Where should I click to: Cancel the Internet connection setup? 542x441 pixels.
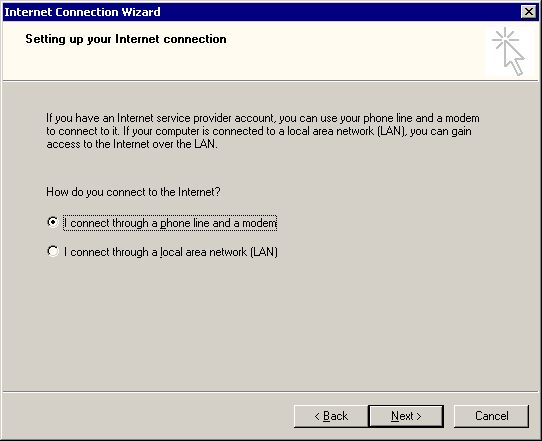[x=491, y=416]
